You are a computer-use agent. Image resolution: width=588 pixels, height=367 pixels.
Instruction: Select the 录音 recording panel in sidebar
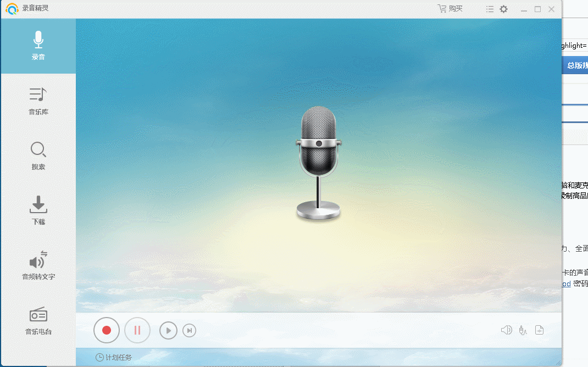[x=38, y=46]
